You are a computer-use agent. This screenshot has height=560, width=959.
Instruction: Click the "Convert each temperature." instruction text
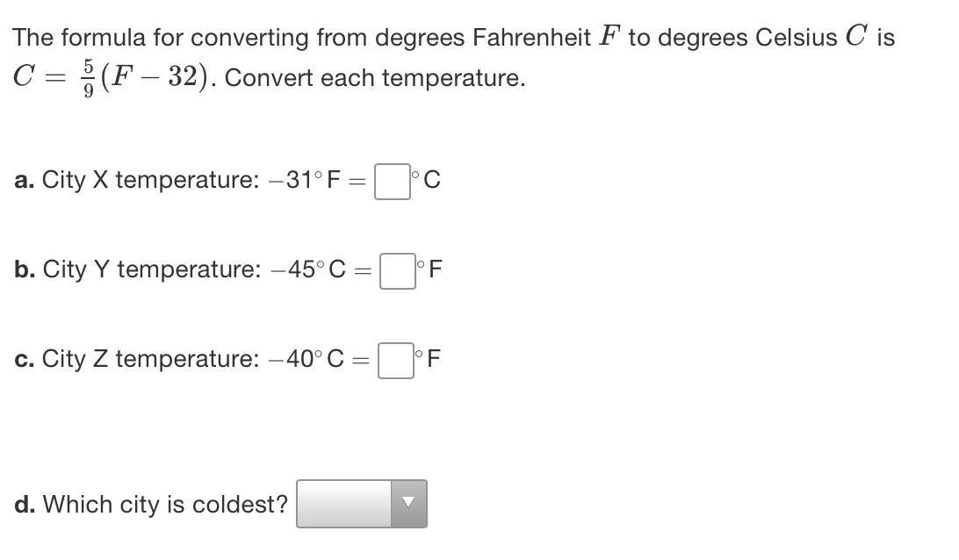coord(376,78)
